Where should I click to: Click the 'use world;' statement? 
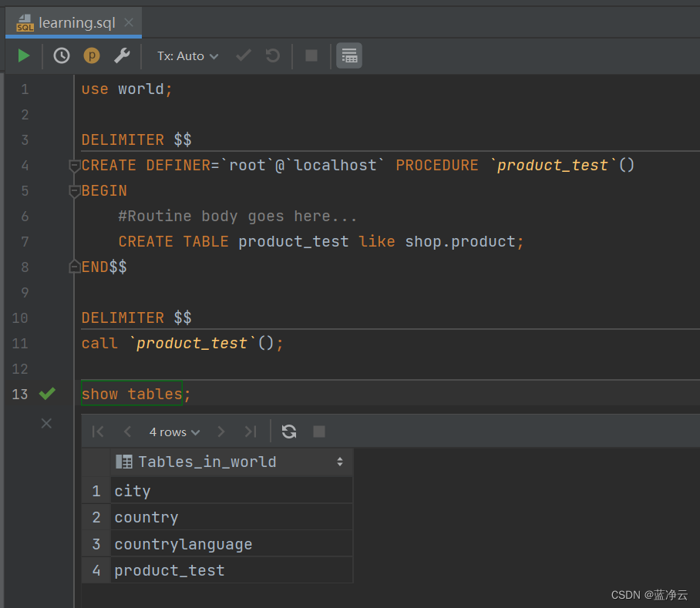click(126, 89)
